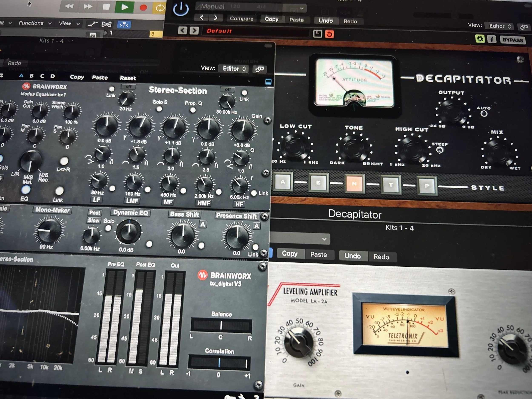Click the Decapitator info icon
Screen dimensions: 532x399
(x=492, y=39)
